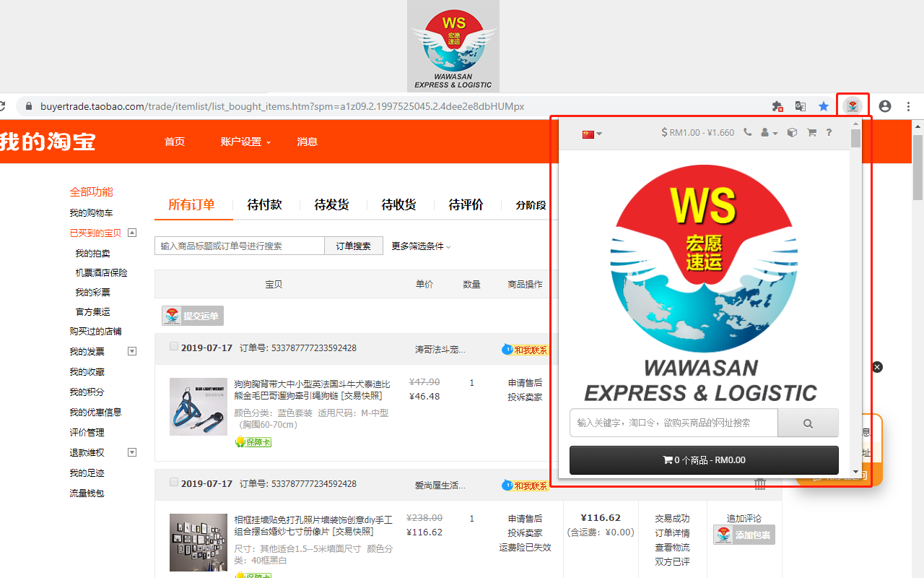Switch to the 待收货 tab
Image resolution: width=924 pixels, height=578 pixels.
point(398,204)
